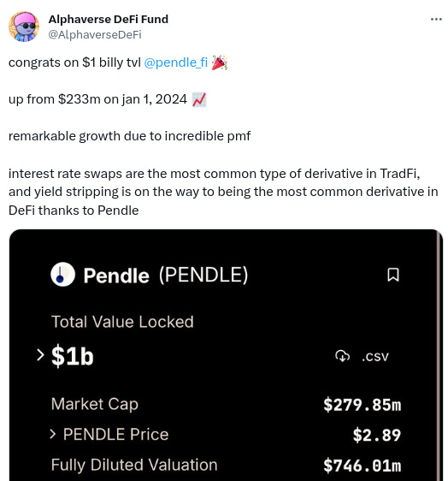Screen dimensions: 448x481
Task: Click the Pendle (PENDLE) title text
Action: (x=166, y=275)
